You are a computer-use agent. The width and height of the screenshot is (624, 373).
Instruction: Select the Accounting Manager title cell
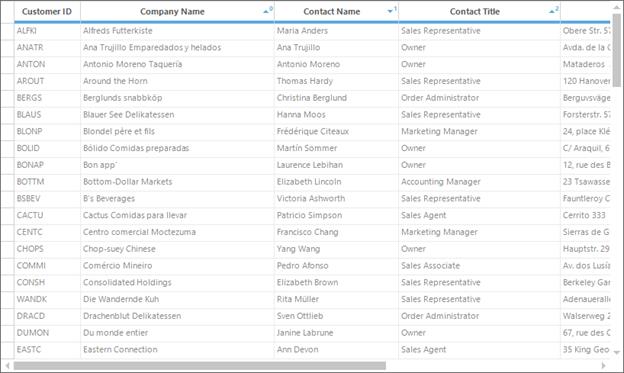(479, 182)
